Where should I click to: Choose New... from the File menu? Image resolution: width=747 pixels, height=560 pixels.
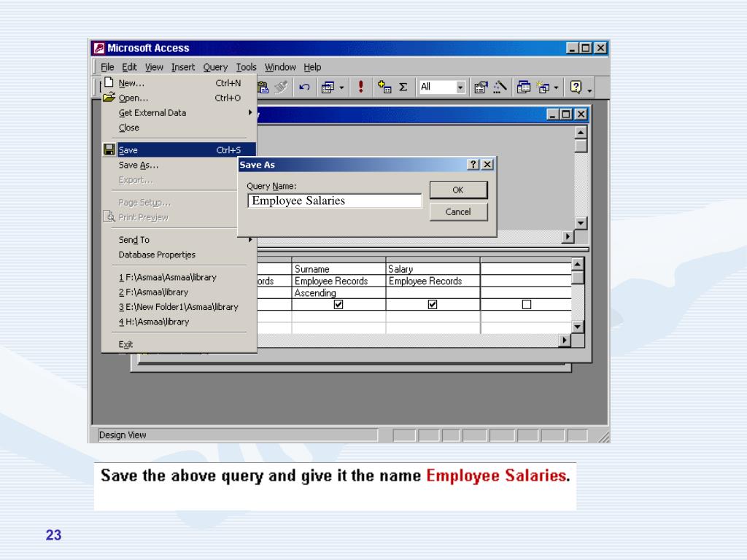tap(179, 83)
